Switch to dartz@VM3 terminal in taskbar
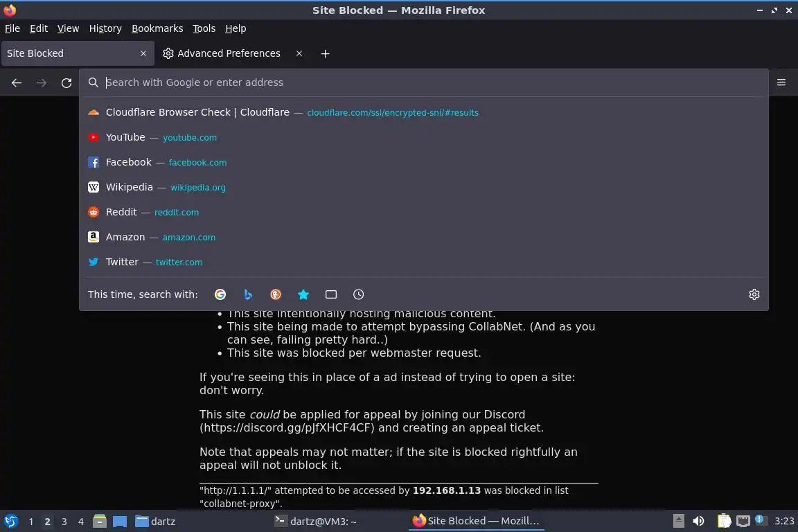This screenshot has width=798, height=532. [x=316, y=522]
